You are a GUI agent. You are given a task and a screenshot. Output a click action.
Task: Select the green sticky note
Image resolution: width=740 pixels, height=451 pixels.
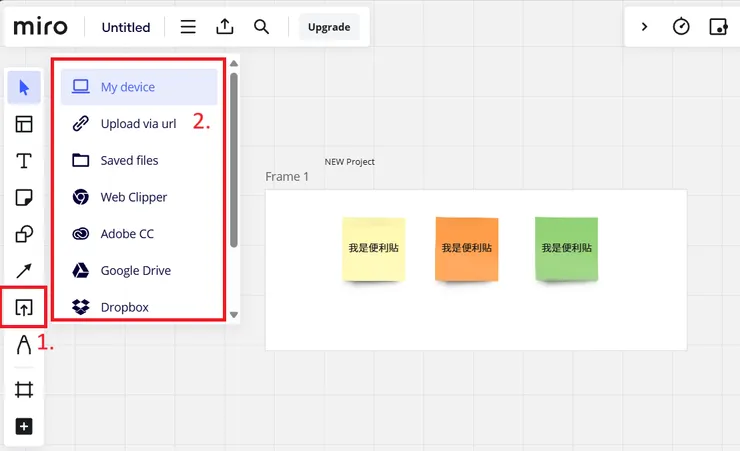click(x=566, y=249)
